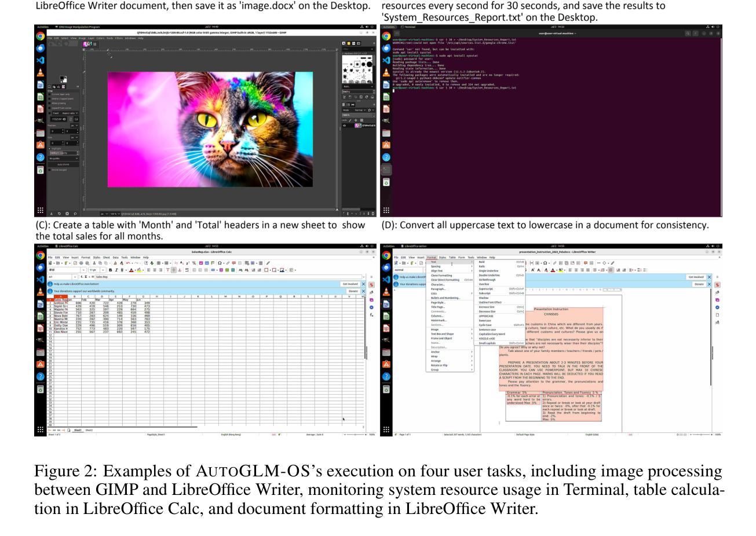
Task: Click the Calc zoom slider in status bar
Action: coord(356,434)
